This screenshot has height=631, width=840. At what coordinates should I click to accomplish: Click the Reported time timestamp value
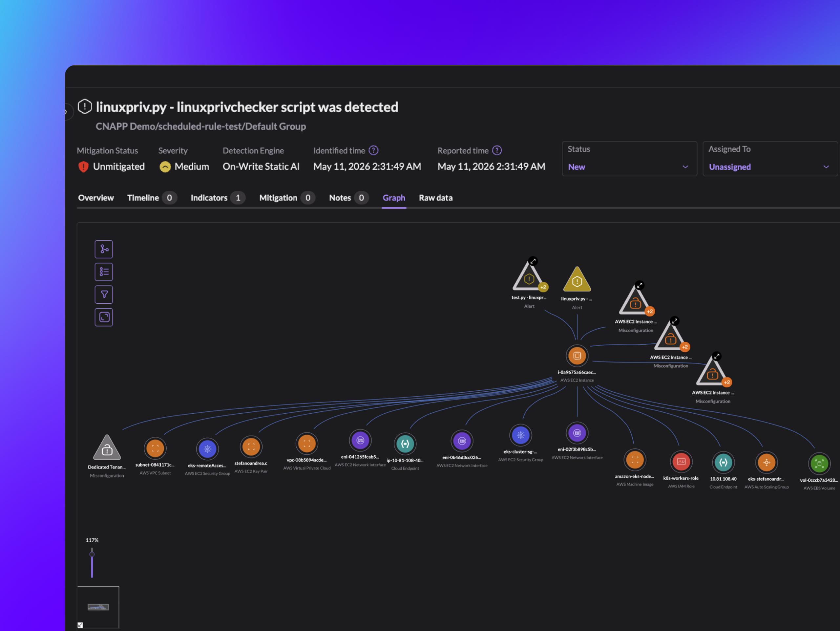[x=492, y=166]
